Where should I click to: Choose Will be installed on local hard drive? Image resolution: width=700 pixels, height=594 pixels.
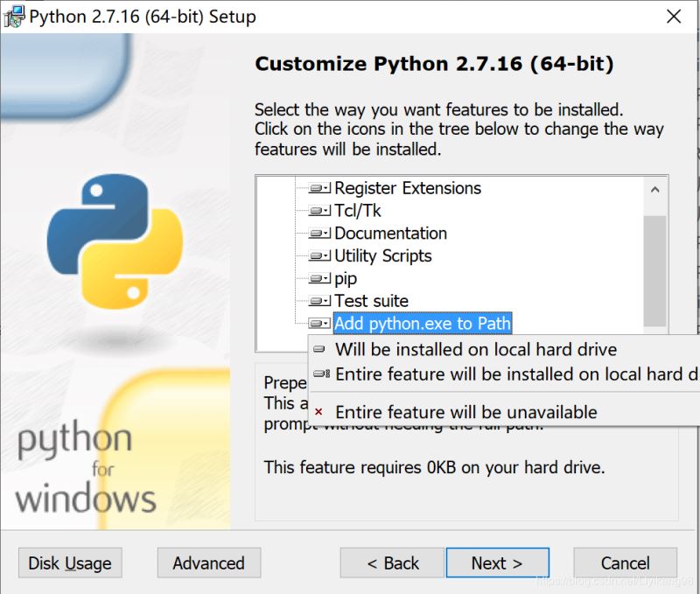[x=476, y=349]
